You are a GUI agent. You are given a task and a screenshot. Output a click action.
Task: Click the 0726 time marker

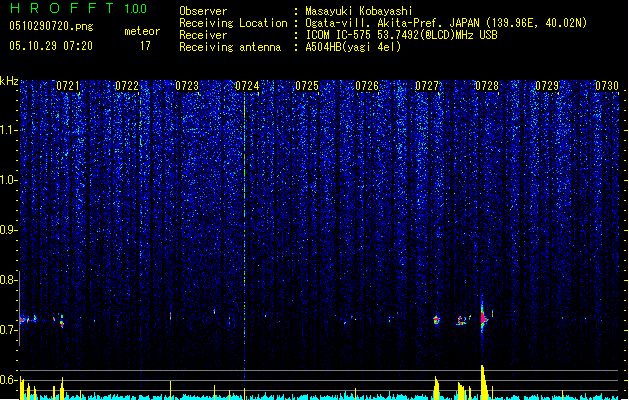click(x=367, y=86)
